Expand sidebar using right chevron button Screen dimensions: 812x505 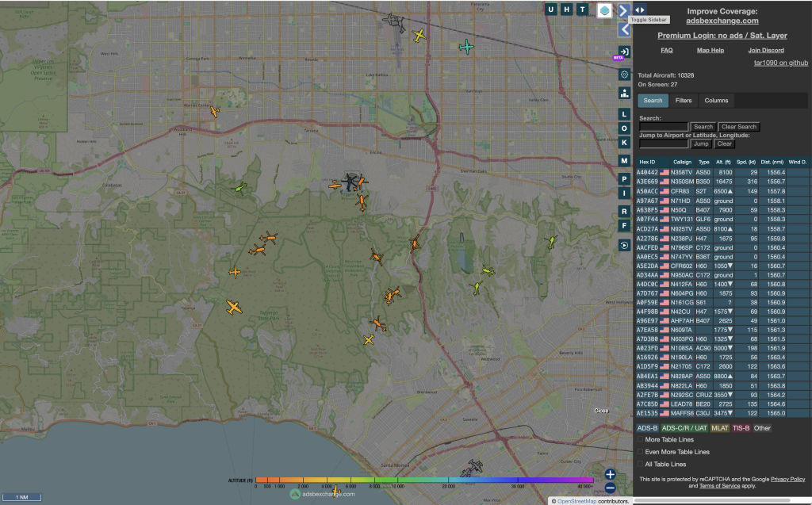(624, 10)
